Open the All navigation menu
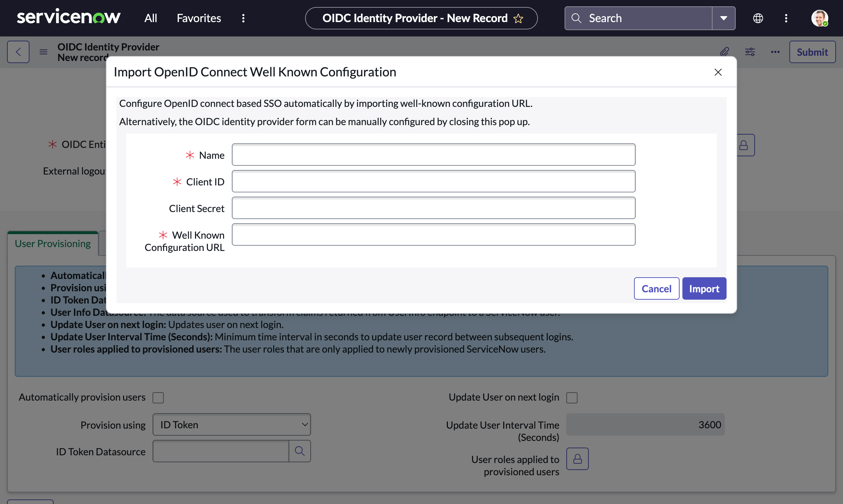 150,18
